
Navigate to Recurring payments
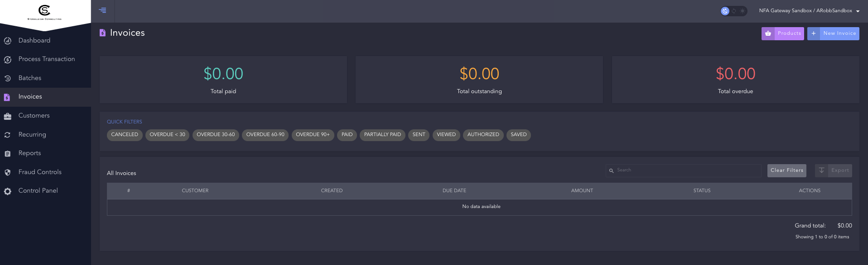pyautogui.click(x=45, y=135)
